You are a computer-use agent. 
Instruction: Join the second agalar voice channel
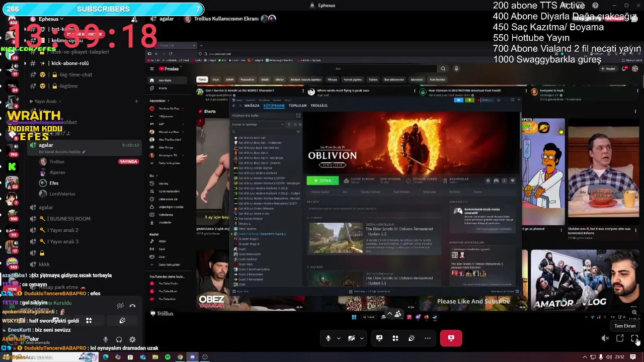[x=46, y=207]
